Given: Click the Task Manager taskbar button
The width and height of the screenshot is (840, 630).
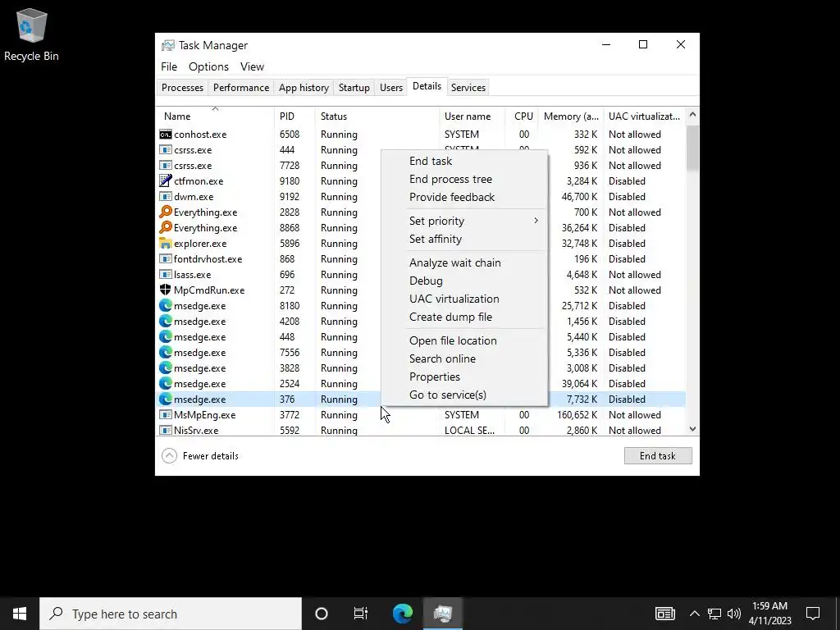Looking at the screenshot, I should (443, 614).
